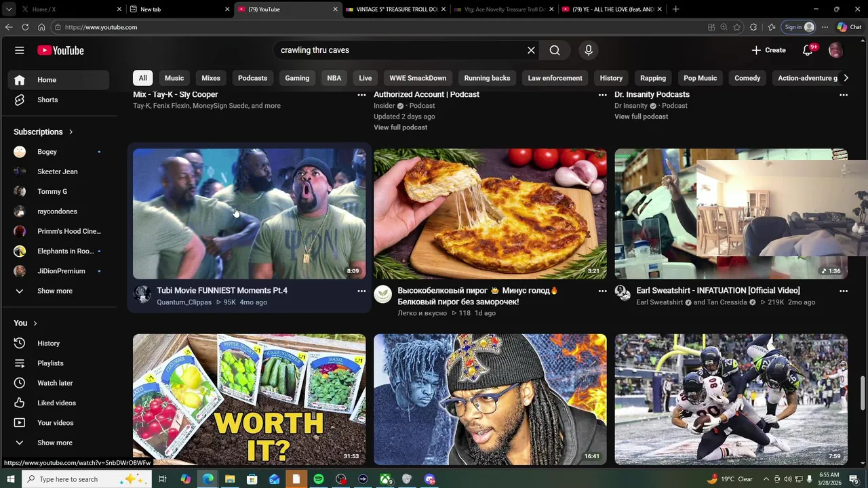Start voice search with the microphone icon
868x488 pixels.
(x=589, y=50)
